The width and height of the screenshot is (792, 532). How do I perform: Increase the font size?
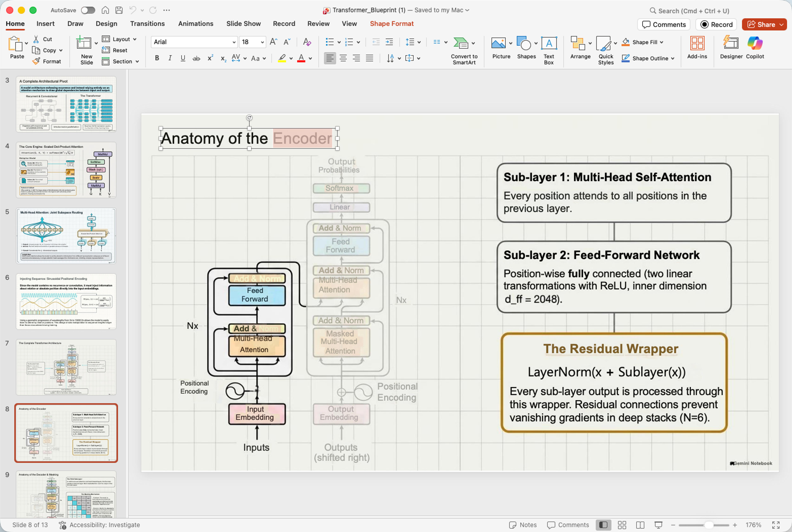tap(273, 42)
